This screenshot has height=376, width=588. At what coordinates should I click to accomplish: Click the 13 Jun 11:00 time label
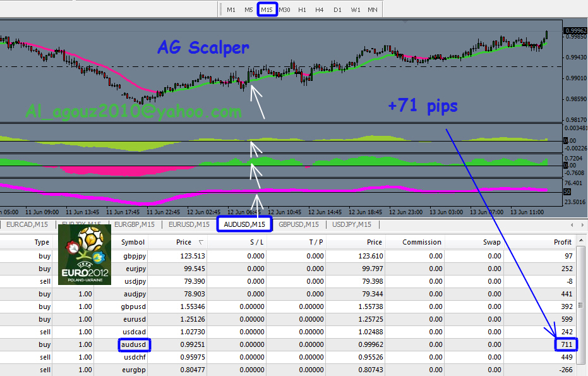(x=527, y=212)
